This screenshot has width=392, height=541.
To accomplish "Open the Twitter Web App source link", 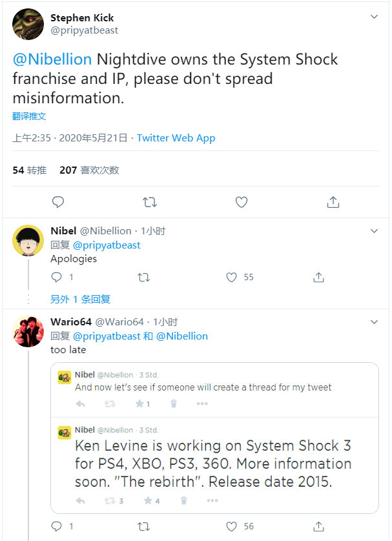I will pos(176,138).
